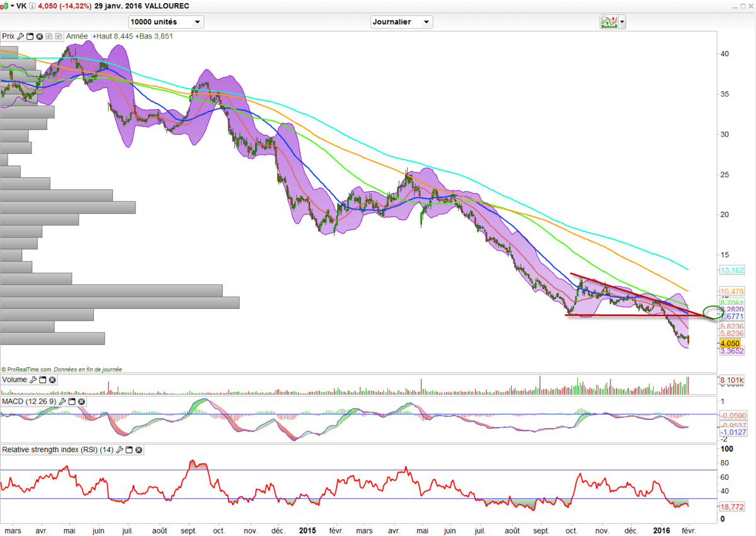756x536 pixels.
Task: Expand the indicator button dropdown arrow
Action: click(622, 22)
